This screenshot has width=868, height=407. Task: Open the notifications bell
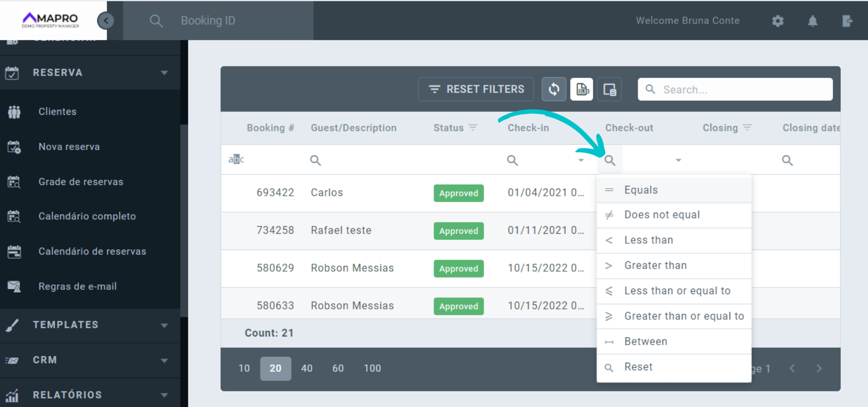coord(812,21)
